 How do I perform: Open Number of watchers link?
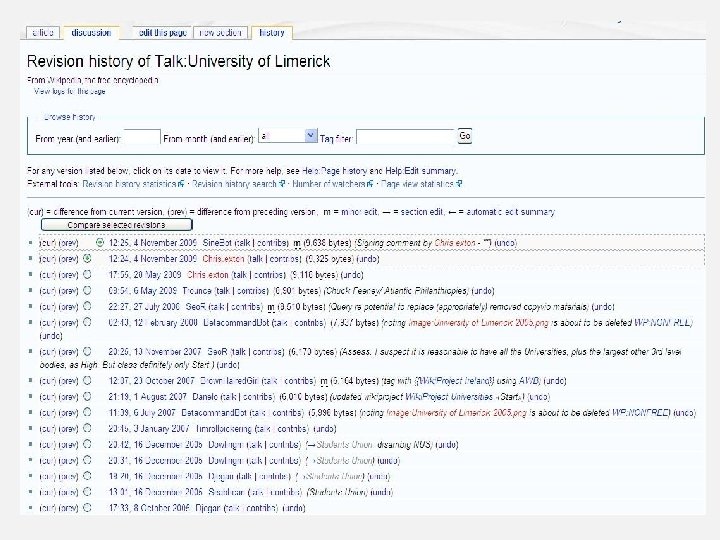tap(332, 184)
